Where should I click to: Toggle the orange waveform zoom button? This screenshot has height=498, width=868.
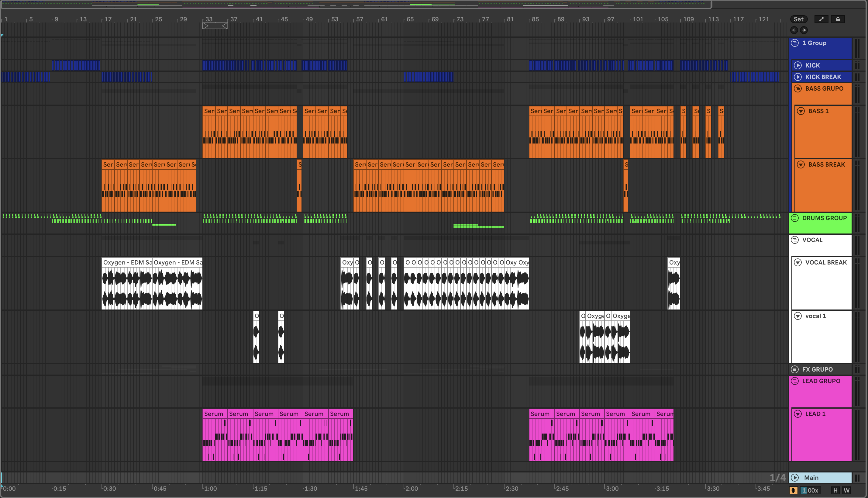click(794, 490)
